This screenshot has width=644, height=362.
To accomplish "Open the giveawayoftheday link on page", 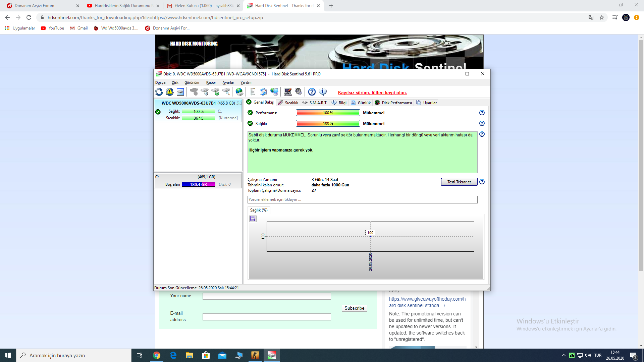I will click(x=427, y=302).
